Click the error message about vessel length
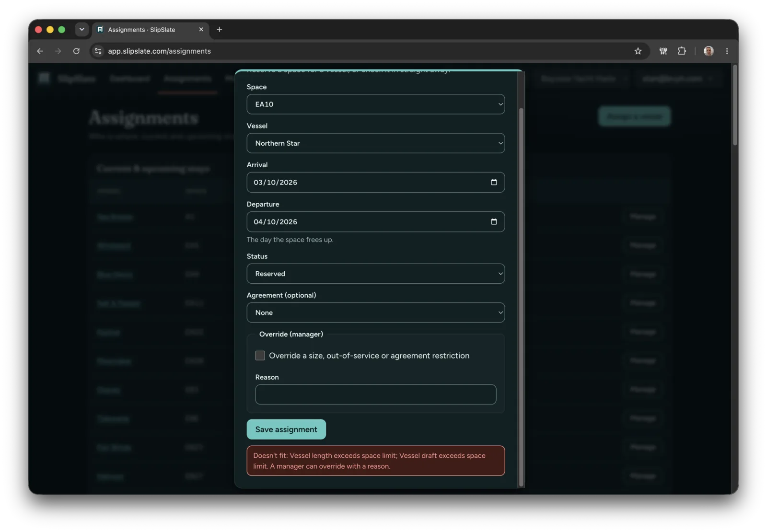The height and width of the screenshot is (532, 767). [375, 461]
